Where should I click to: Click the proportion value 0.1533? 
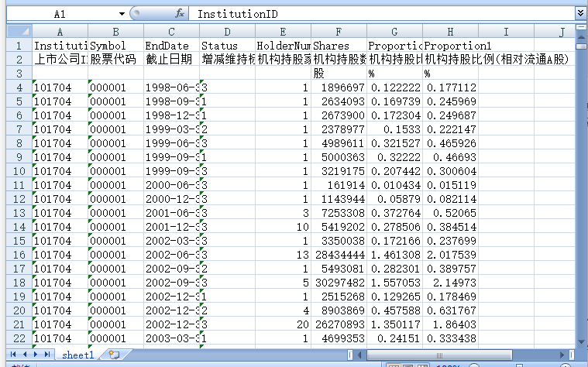(x=394, y=129)
